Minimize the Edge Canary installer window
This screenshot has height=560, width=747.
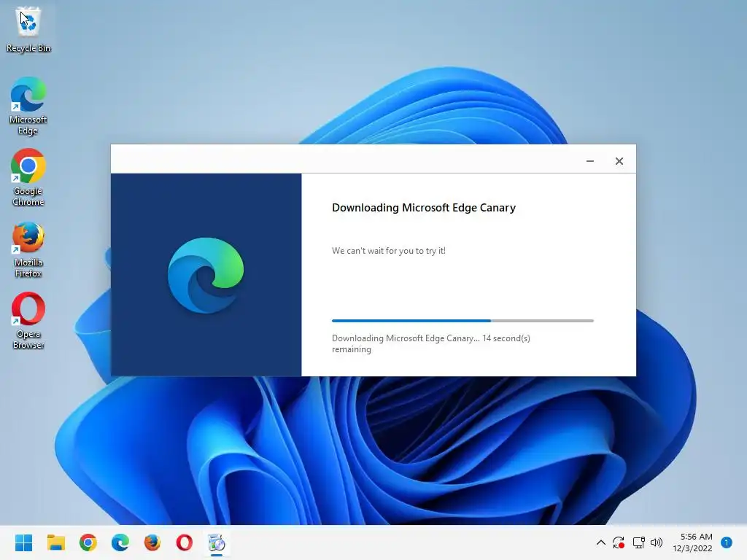[x=589, y=161]
